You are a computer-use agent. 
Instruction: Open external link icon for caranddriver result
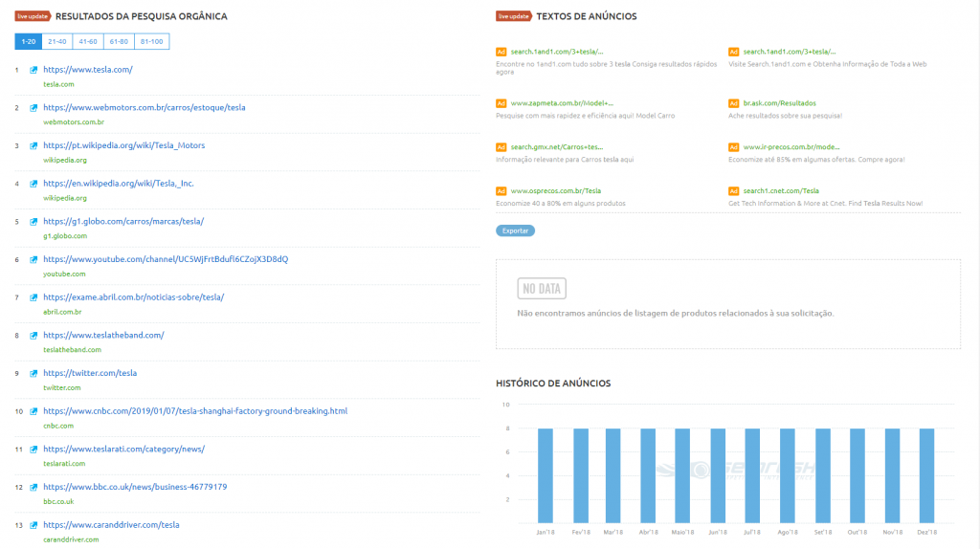click(33, 525)
